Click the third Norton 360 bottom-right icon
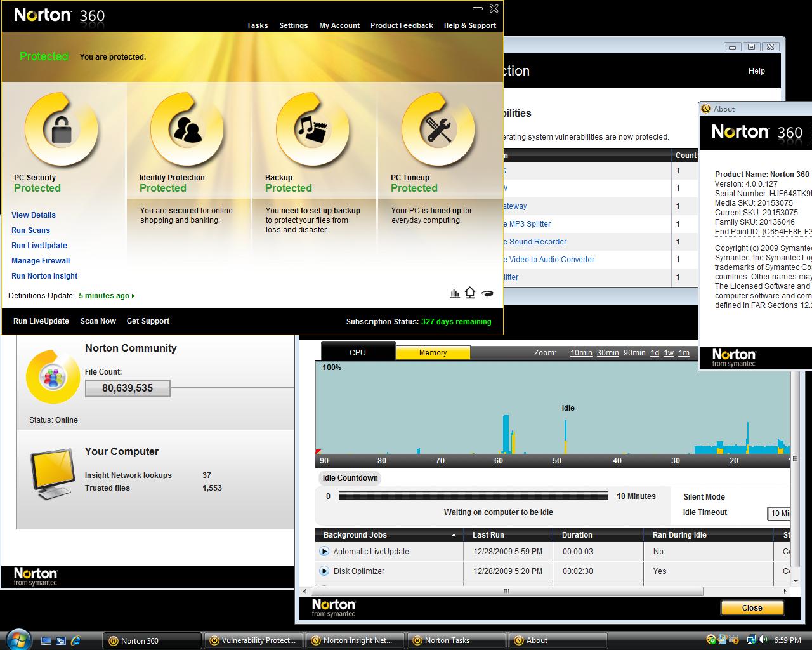Image resolution: width=812 pixels, height=650 pixels. (487, 293)
